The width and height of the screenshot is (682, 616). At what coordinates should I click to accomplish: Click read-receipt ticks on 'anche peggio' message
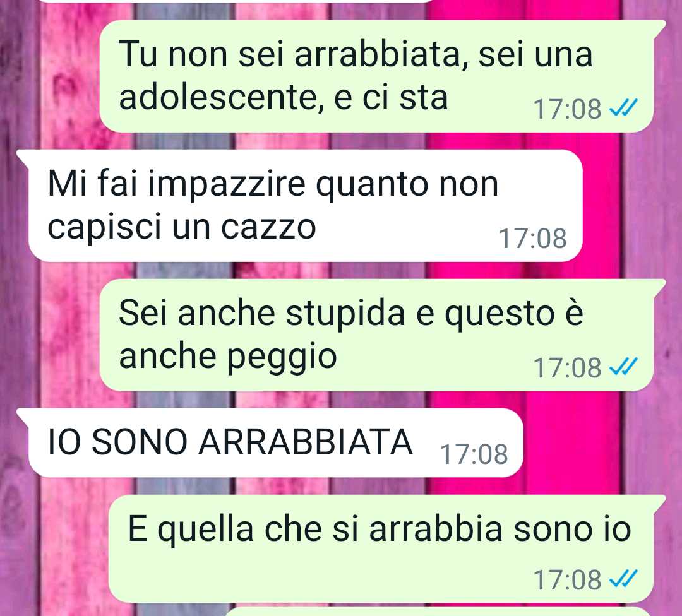[x=623, y=367]
